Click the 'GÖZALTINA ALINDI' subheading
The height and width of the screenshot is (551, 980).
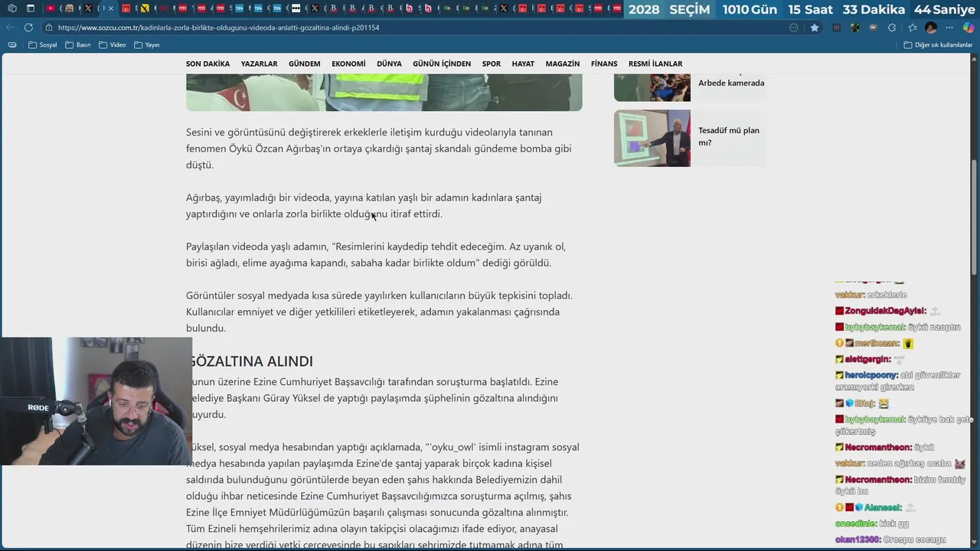pyautogui.click(x=251, y=361)
